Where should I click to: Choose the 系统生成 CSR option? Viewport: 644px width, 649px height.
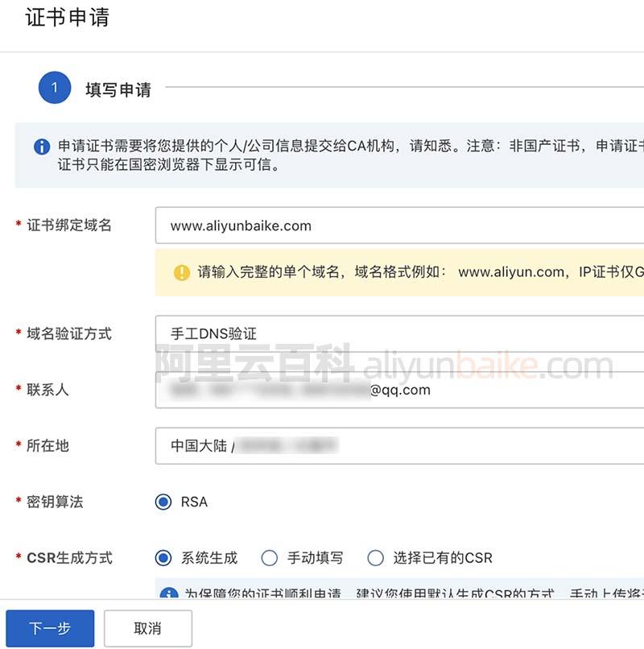click(163, 557)
